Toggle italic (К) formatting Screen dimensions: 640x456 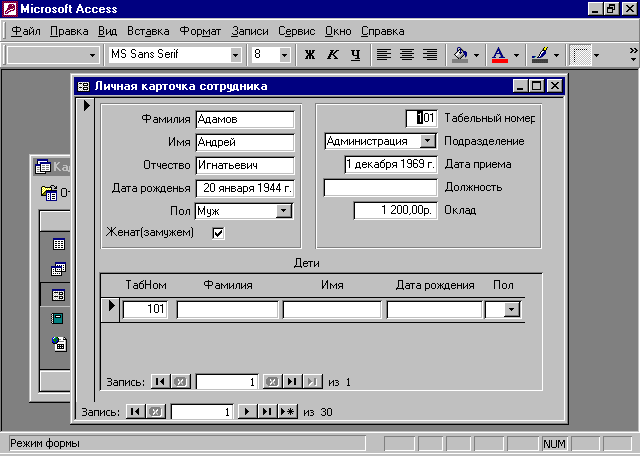[x=333, y=54]
